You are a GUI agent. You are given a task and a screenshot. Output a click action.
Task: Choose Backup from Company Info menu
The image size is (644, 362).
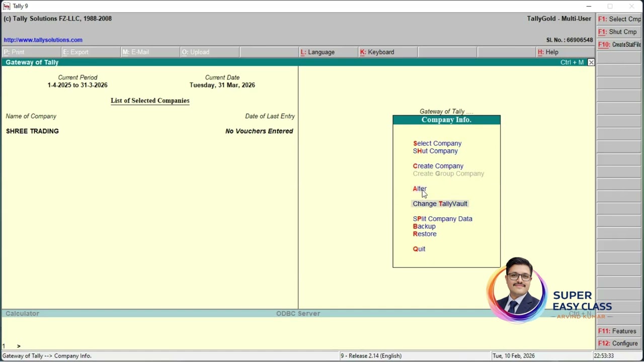point(424,226)
